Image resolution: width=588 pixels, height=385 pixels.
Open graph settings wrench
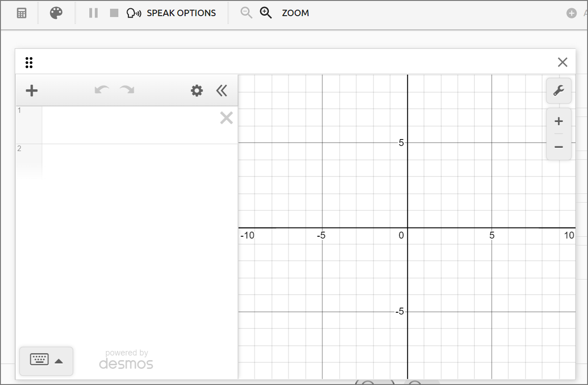559,91
